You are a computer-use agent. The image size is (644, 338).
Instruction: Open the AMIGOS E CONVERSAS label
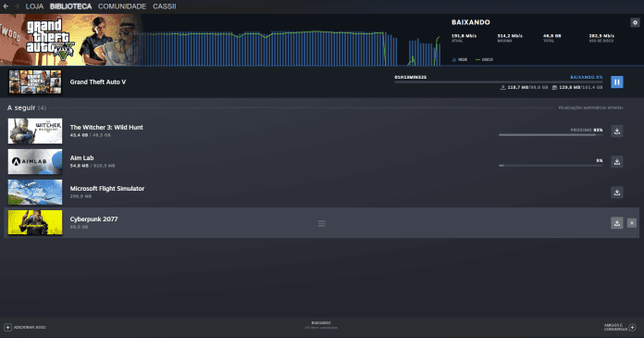pos(615,327)
